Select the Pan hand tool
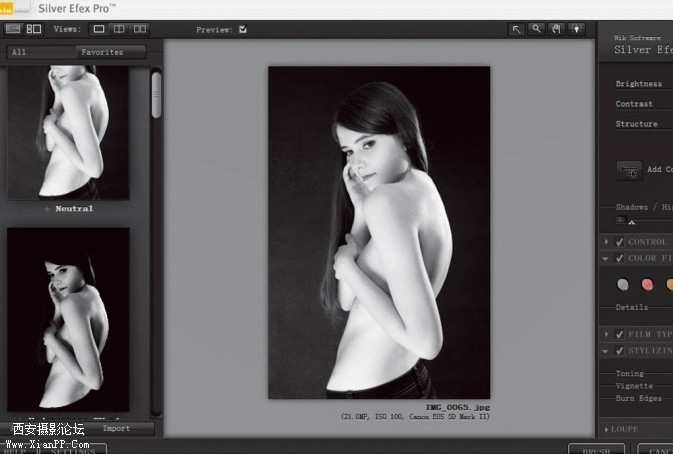Screen dimensions: 673x454 557,29
